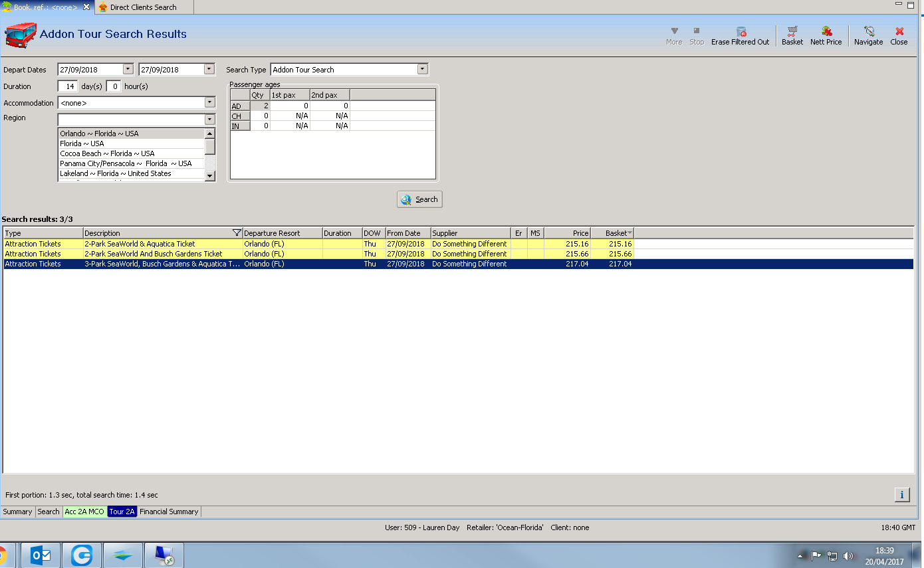This screenshot has width=924, height=568.
Task: Open the Basket from the toolbar
Action: tap(792, 36)
